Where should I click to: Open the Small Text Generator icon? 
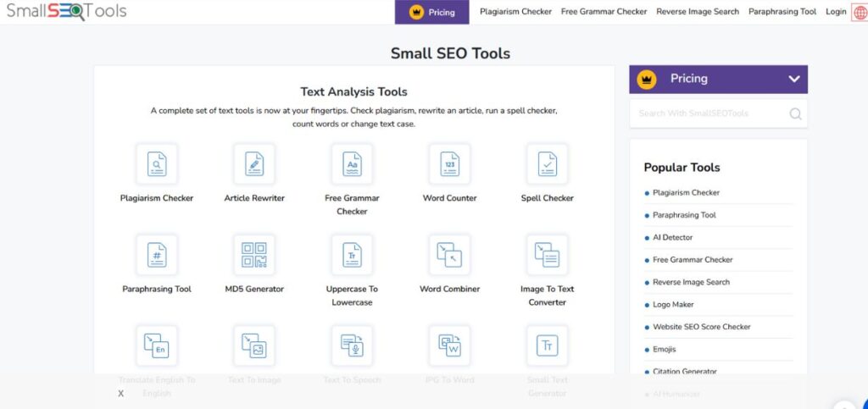[x=548, y=346]
